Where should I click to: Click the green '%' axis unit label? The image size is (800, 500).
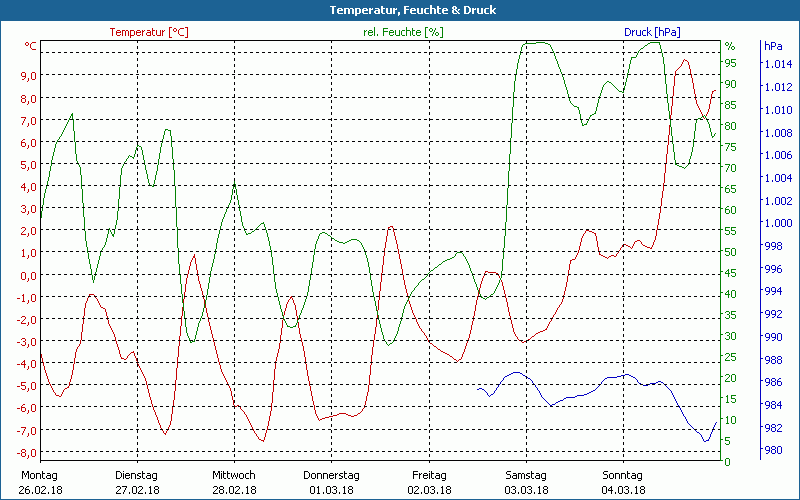pos(730,47)
